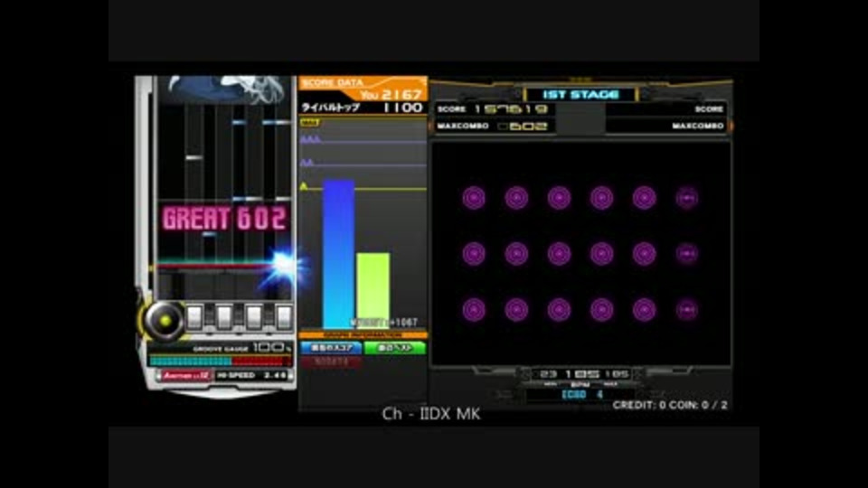Click the fifth purple circle in bottom row
The width and height of the screenshot is (868, 488).
click(x=645, y=310)
